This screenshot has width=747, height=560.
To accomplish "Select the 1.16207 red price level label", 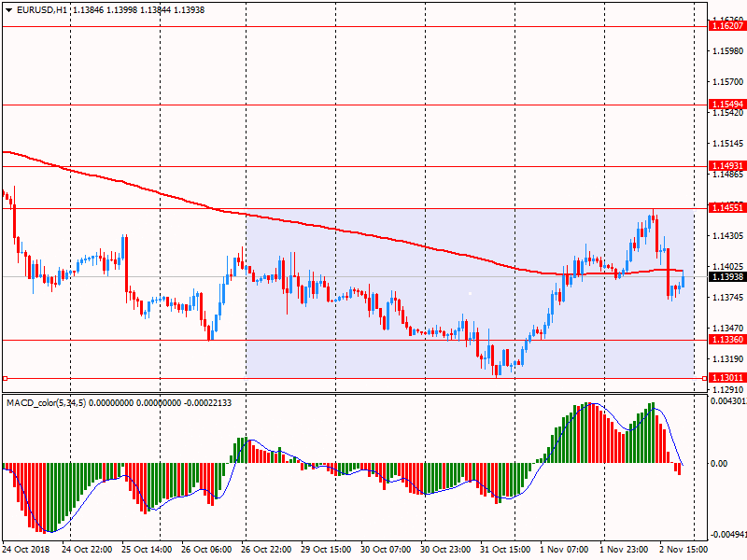I will (727, 26).
